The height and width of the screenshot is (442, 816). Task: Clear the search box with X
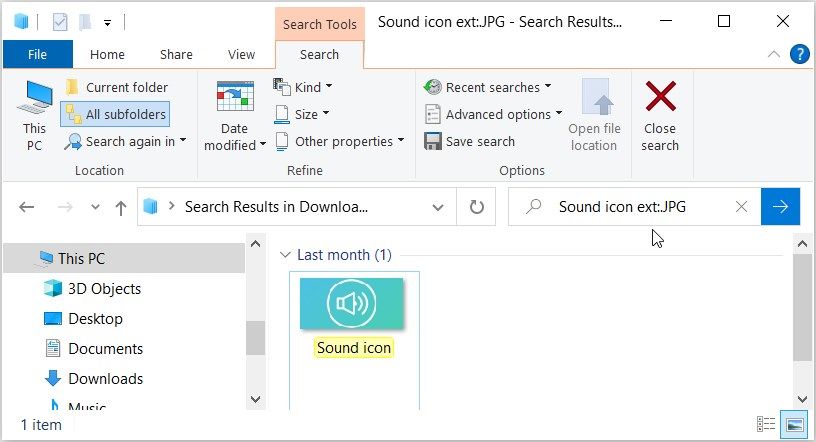(741, 207)
